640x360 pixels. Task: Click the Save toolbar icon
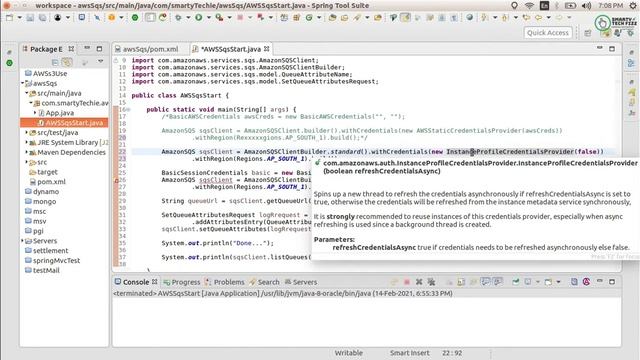pyautogui.click(x=30, y=18)
